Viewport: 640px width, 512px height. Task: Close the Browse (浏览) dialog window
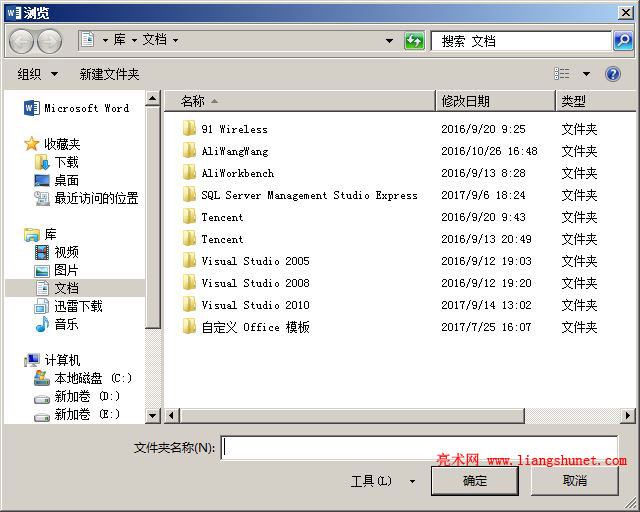[x=625, y=13]
